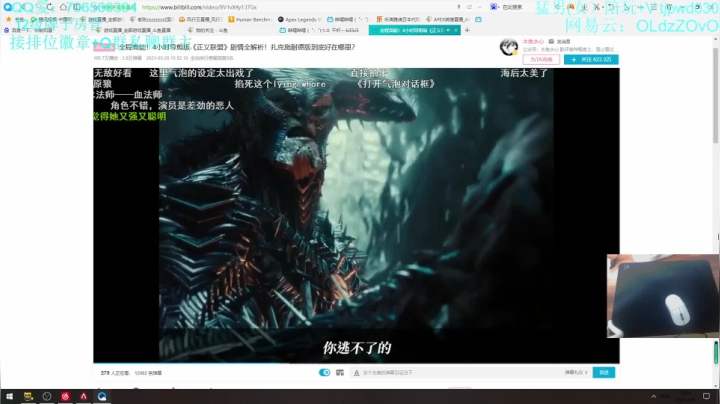Toggle the danmaku display switch

(324, 372)
